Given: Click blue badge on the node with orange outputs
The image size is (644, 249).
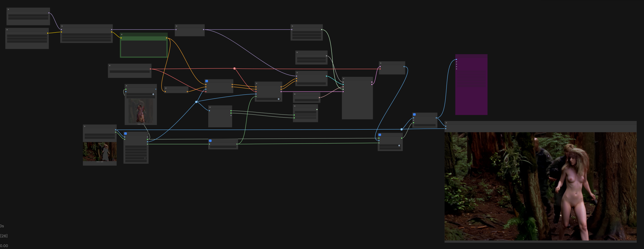Looking at the screenshot, I should coord(207,81).
